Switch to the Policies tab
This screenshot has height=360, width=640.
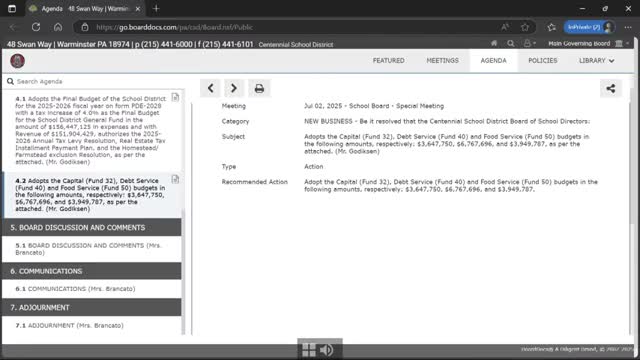pyautogui.click(x=542, y=60)
